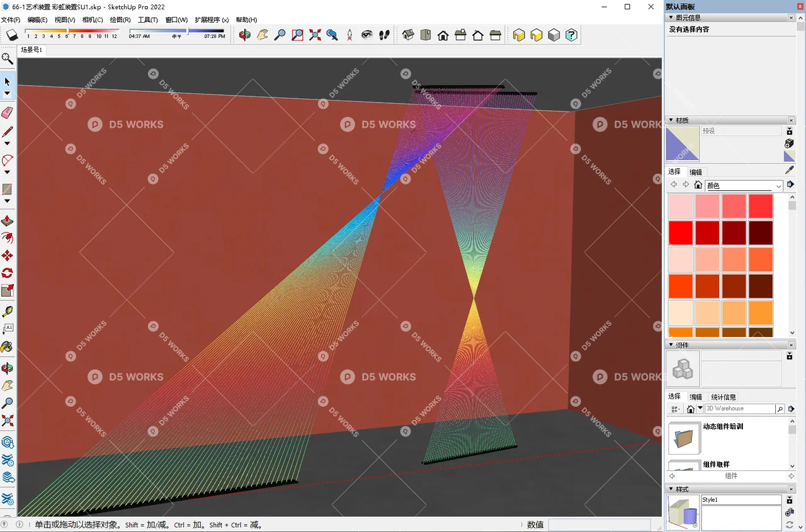Click Zoom Extents in top toolbar
806x532 pixels.
click(315, 35)
